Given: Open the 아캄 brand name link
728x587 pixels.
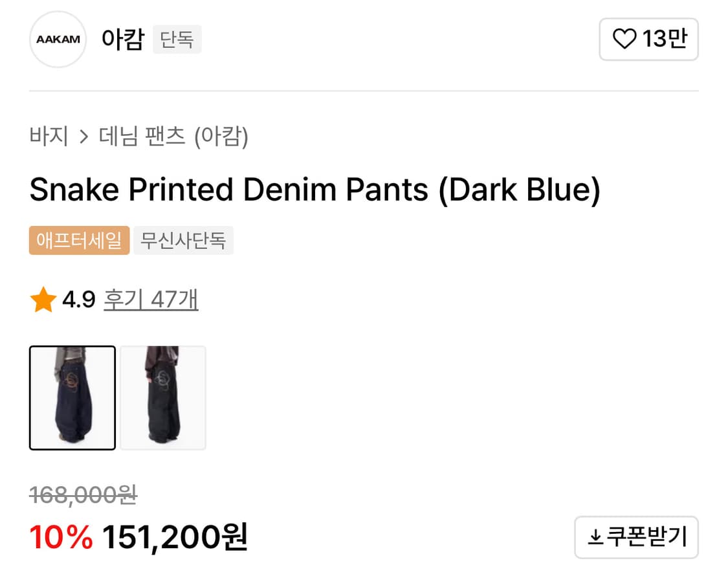Looking at the screenshot, I should click(x=122, y=39).
